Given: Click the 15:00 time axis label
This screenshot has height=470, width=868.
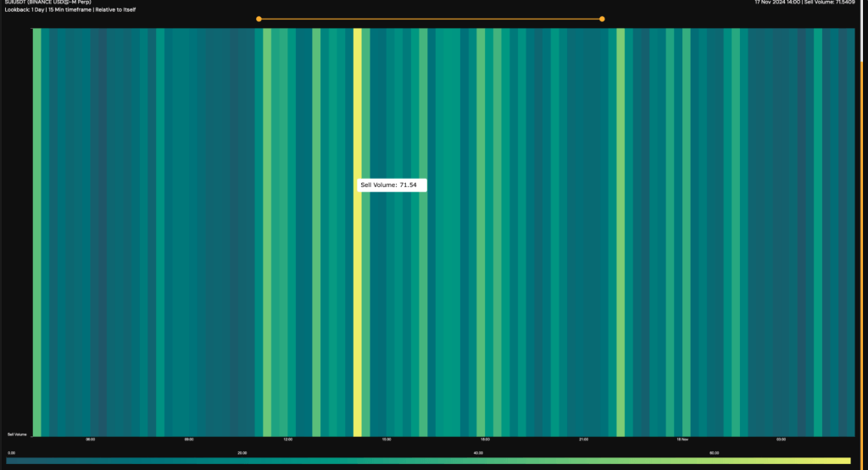Looking at the screenshot, I should (x=387, y=440).
